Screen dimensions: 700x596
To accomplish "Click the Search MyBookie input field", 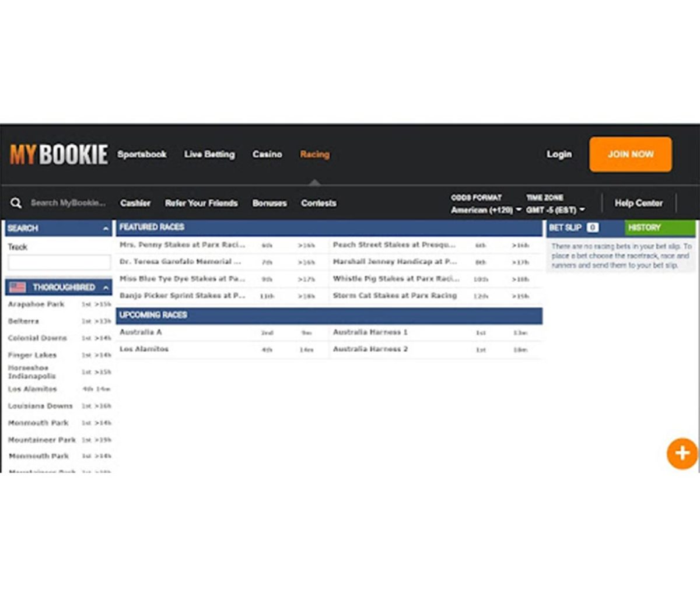I will pos(68,203).
